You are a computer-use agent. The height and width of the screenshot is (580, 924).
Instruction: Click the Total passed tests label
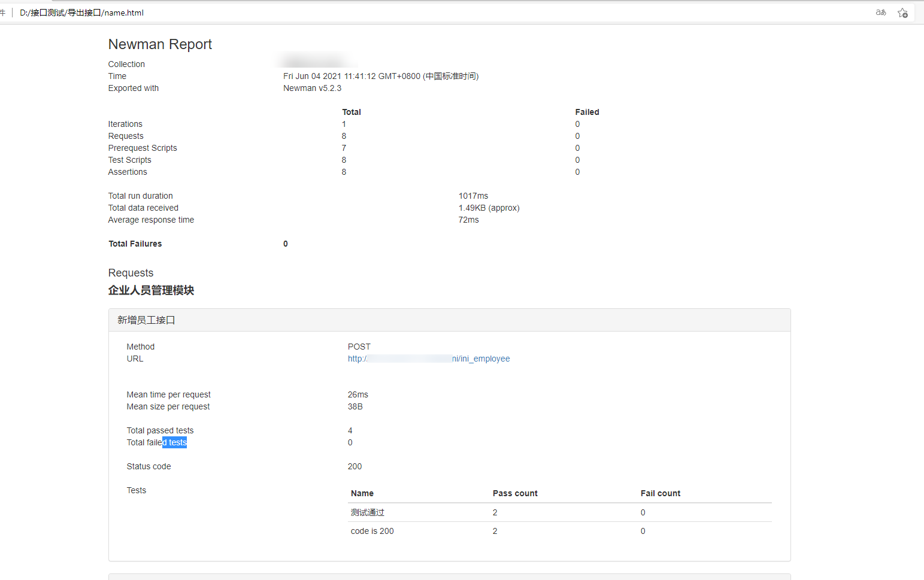160,430
